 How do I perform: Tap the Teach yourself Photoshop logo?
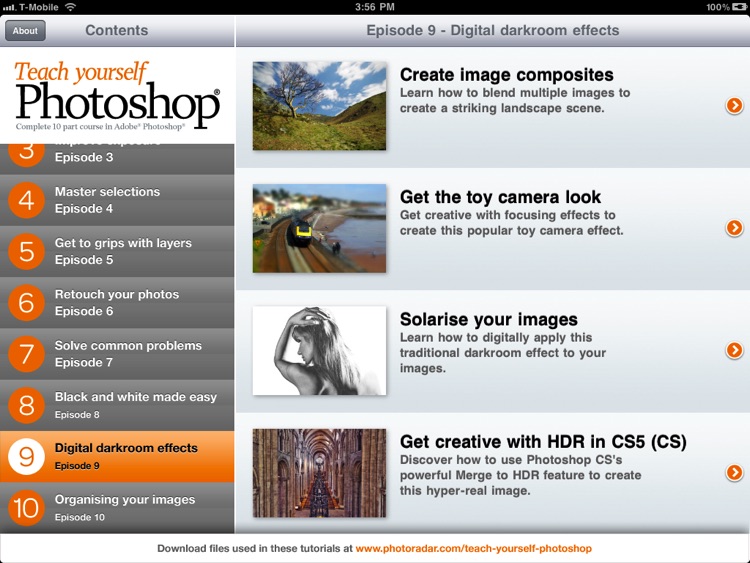coord(117,96)
